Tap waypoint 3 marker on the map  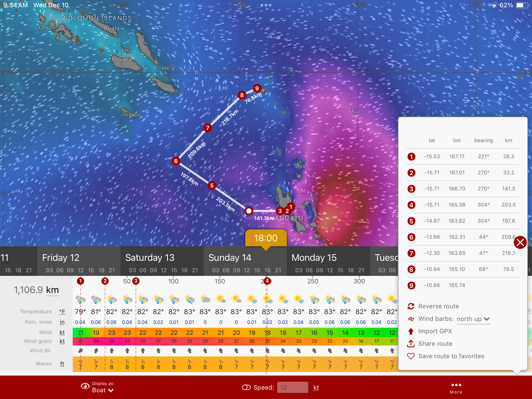click(280, 211)
